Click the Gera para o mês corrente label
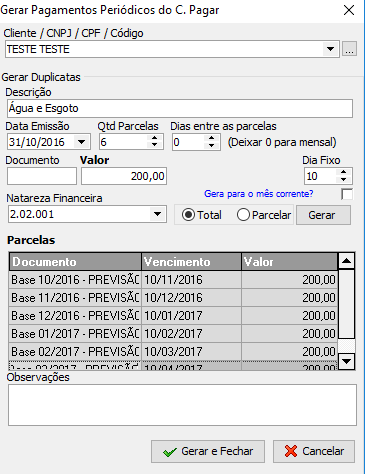Screen dimensions: 365x474 (259, 194)
